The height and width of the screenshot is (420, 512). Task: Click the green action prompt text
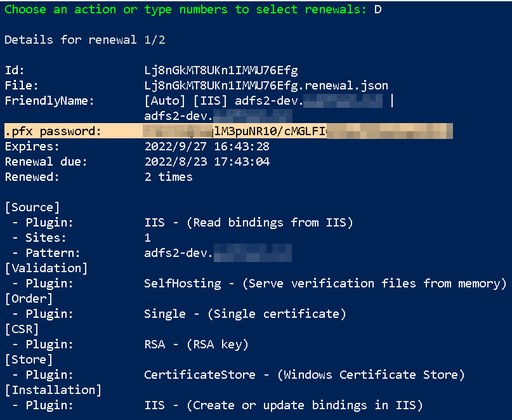point(185,10)
